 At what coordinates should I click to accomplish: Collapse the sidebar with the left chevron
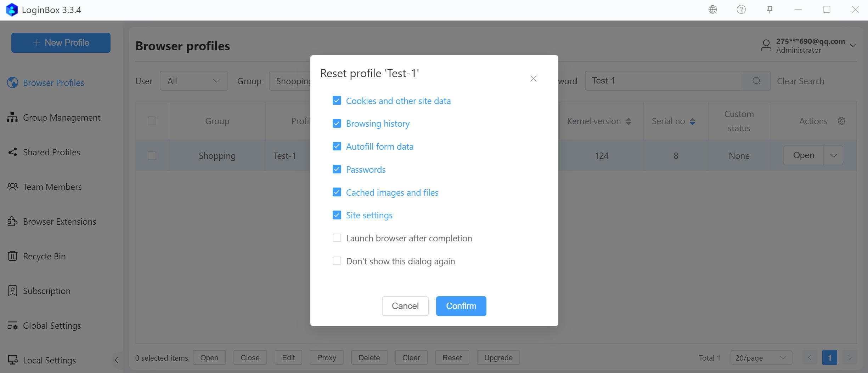tap(116, 360)
